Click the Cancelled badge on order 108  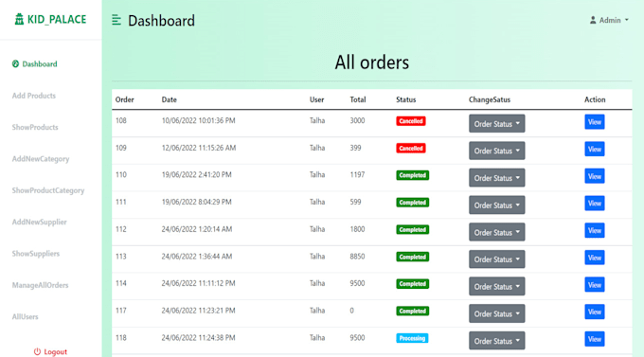411,121
